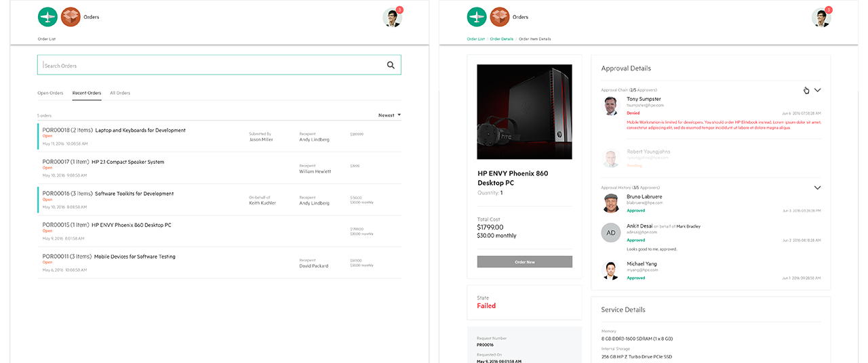Click the HP ENVY Phoenix 860 Desktop PC product title
This screenshot has height=363, width=868.
[513, 178]
